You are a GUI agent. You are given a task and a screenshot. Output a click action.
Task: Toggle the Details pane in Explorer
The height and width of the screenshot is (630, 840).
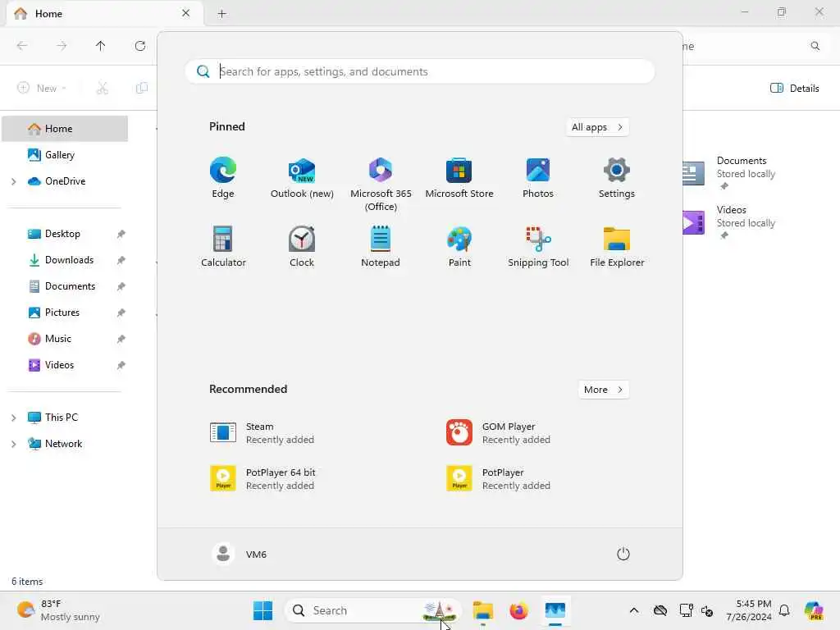794,88
